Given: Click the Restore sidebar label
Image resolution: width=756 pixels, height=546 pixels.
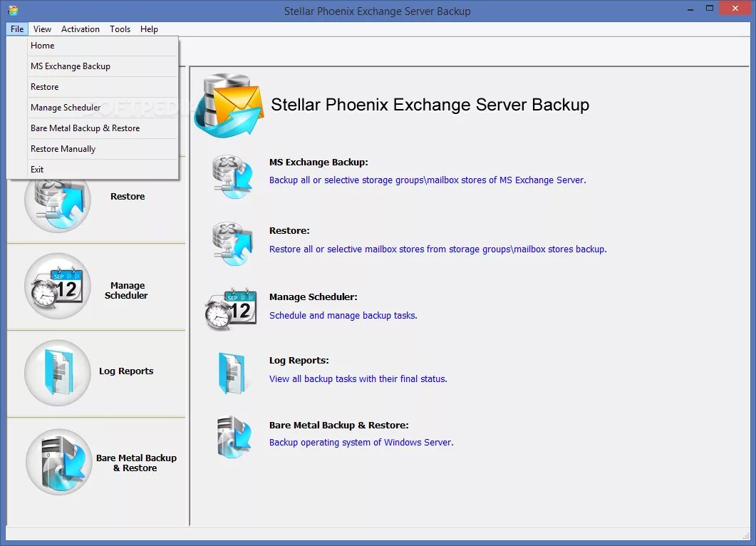Looking at the screenshot, I should click(x=128, y=196).
